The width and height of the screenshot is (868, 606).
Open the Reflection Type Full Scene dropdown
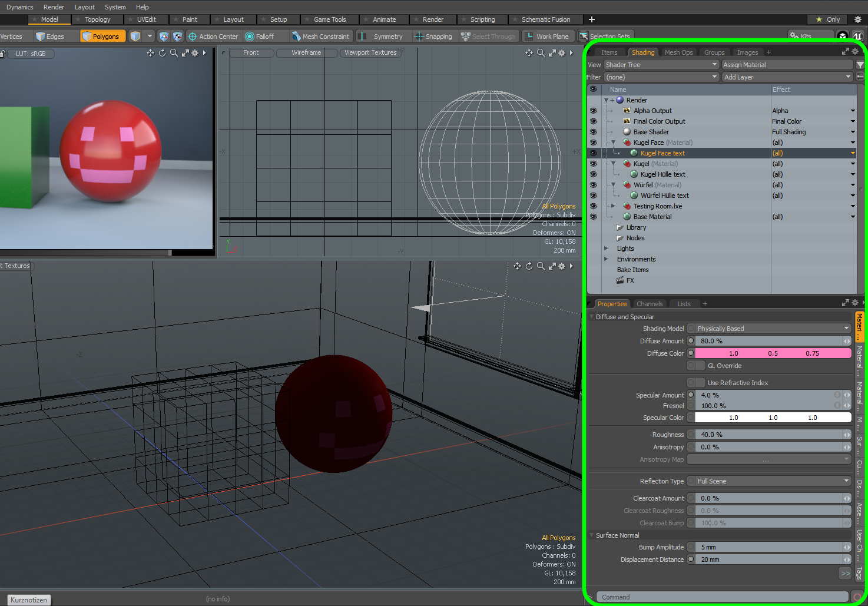pos(773,481)
